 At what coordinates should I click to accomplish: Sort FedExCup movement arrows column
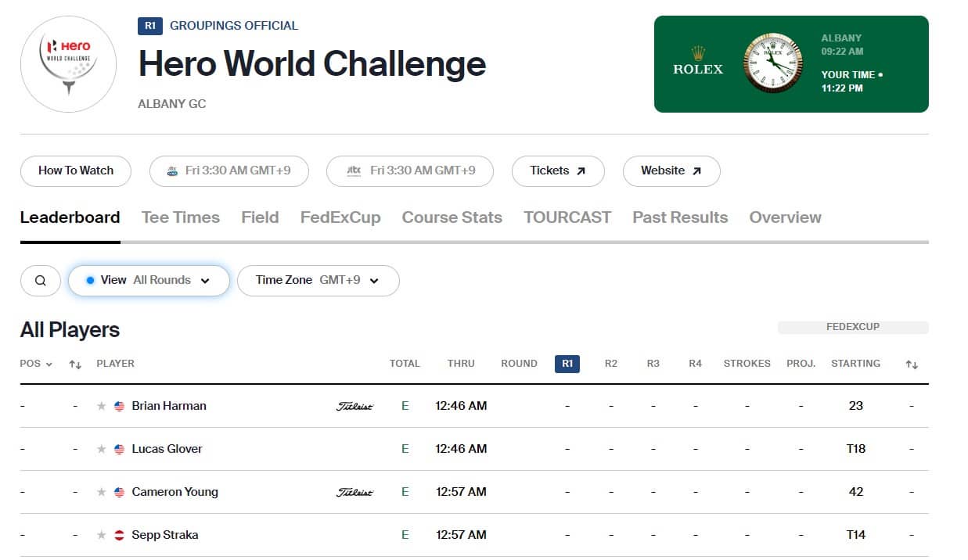tap(912, 364)
